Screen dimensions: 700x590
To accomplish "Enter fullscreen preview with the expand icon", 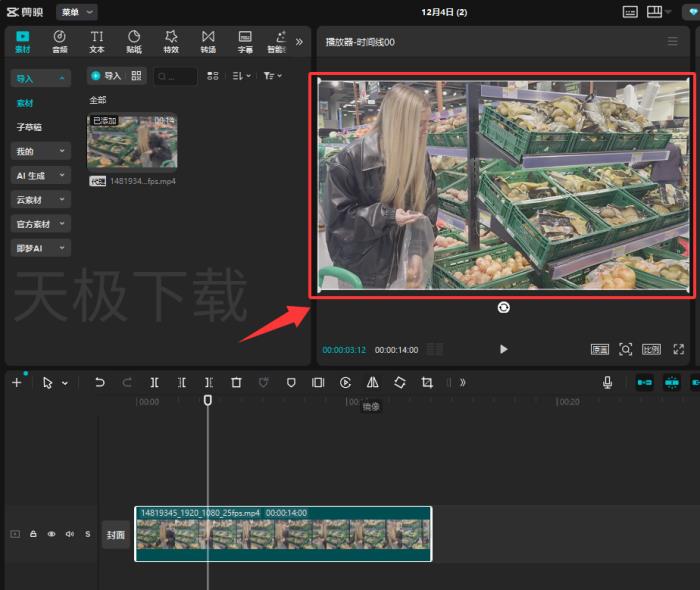I will click(x=679, y=349).
